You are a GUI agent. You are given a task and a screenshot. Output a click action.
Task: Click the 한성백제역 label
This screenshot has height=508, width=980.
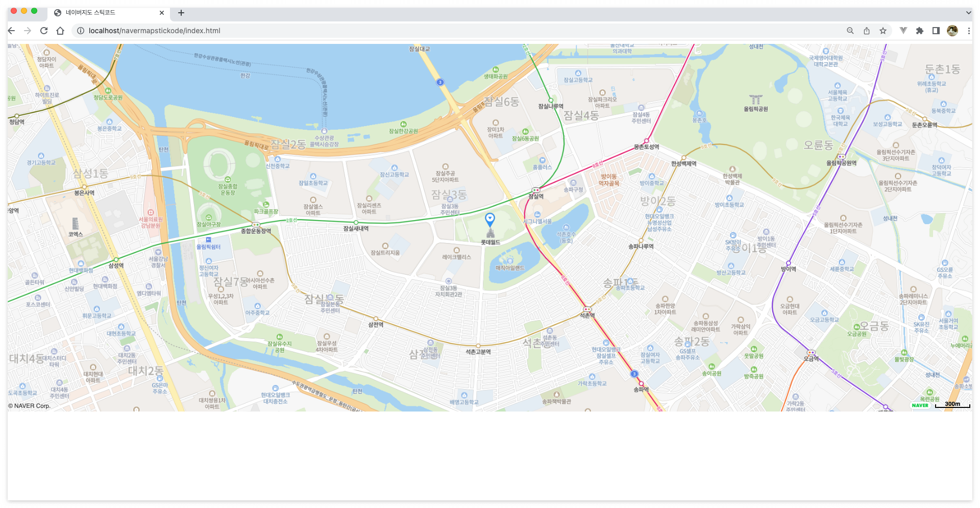click(x=683, y=164)
